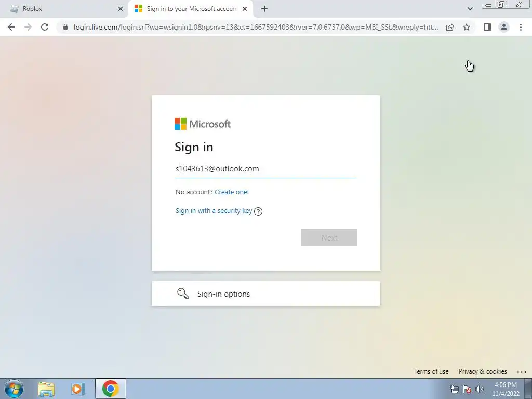This screenshot has height=399, width=532.
Task: Open footer more options ellipsis
Action: tap(522, 372)
